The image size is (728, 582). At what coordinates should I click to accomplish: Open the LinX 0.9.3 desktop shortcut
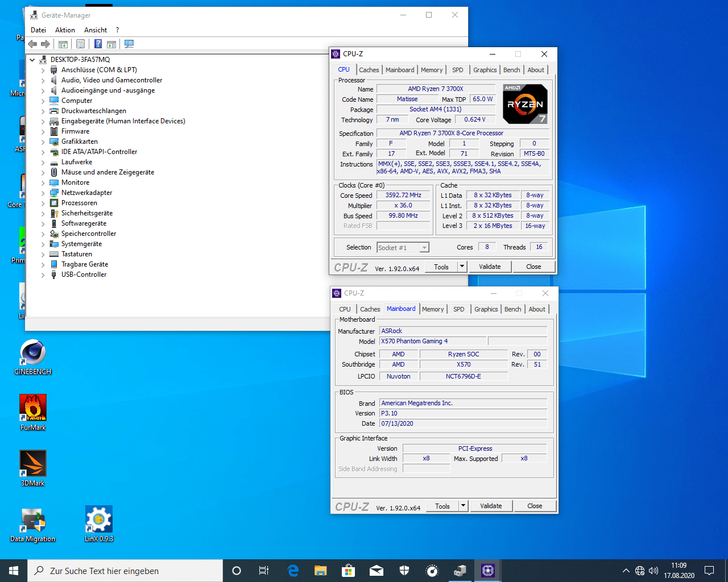pyautogui.click(x=99, y=524)
